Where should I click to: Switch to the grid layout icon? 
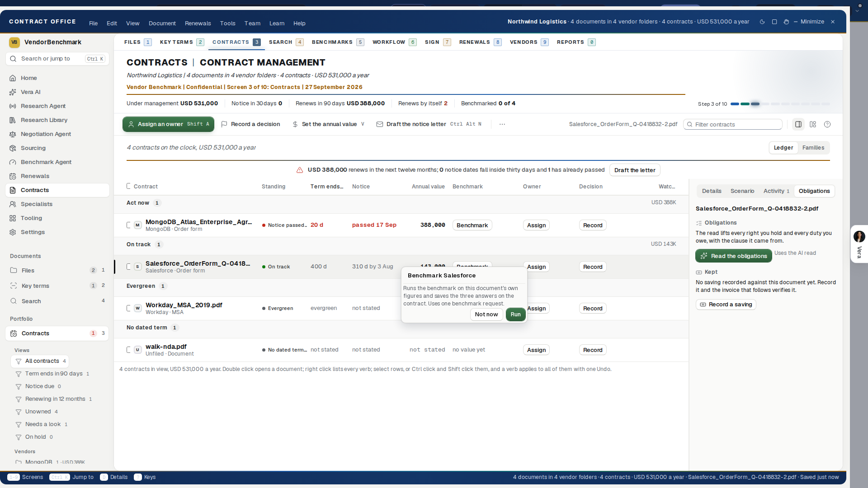[813, 124]
